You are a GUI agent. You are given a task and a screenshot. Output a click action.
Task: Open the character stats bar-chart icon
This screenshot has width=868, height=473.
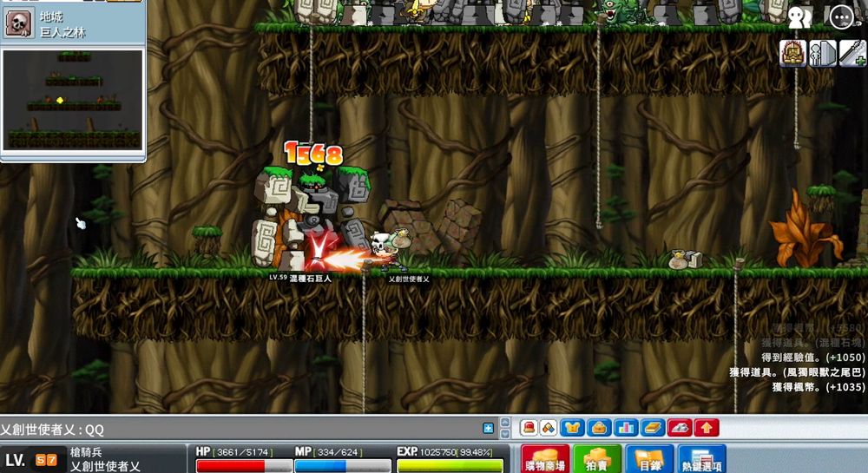coord(626,428)
